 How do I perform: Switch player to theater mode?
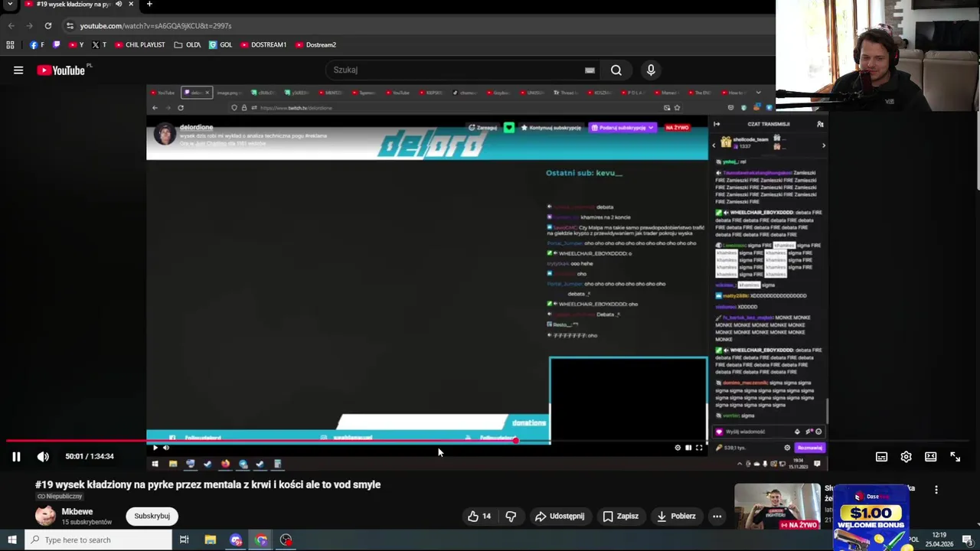[930, 457]
